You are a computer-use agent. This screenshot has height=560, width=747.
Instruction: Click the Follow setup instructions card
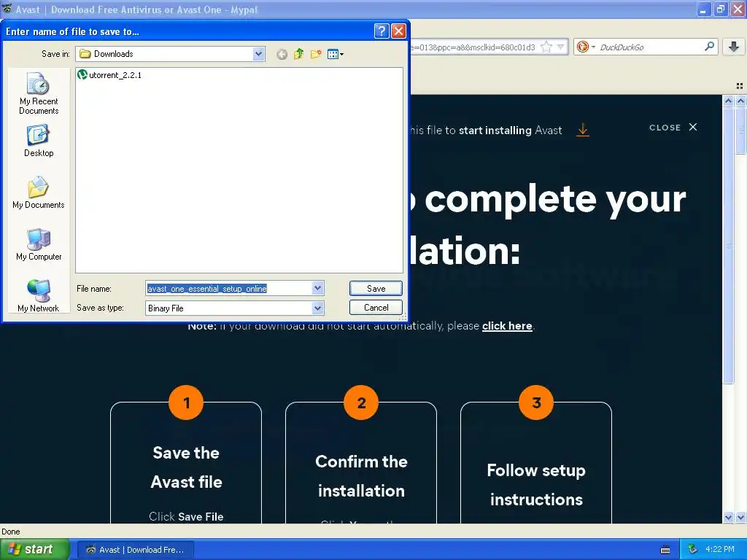coord(536,462)
